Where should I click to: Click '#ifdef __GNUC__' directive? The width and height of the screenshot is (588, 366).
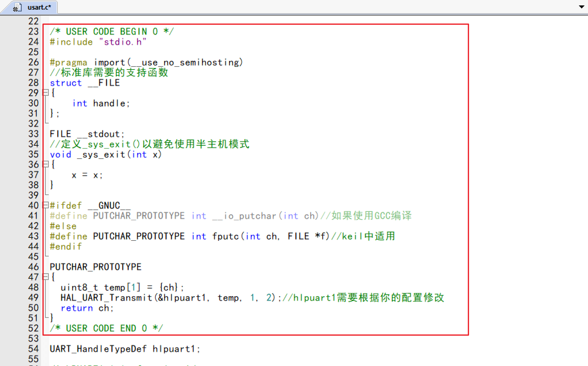tap(90, 206)
